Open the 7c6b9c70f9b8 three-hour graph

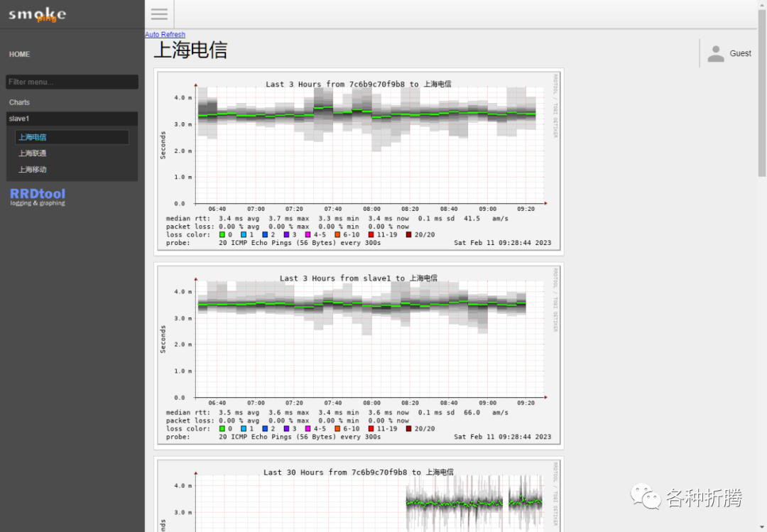click(x=359, y=162)
